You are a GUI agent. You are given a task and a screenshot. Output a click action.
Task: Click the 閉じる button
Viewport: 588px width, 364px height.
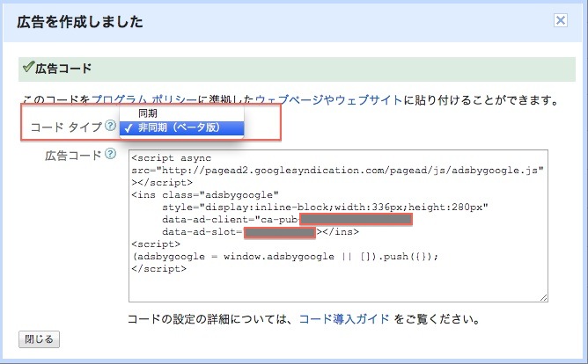pos(39,339)
